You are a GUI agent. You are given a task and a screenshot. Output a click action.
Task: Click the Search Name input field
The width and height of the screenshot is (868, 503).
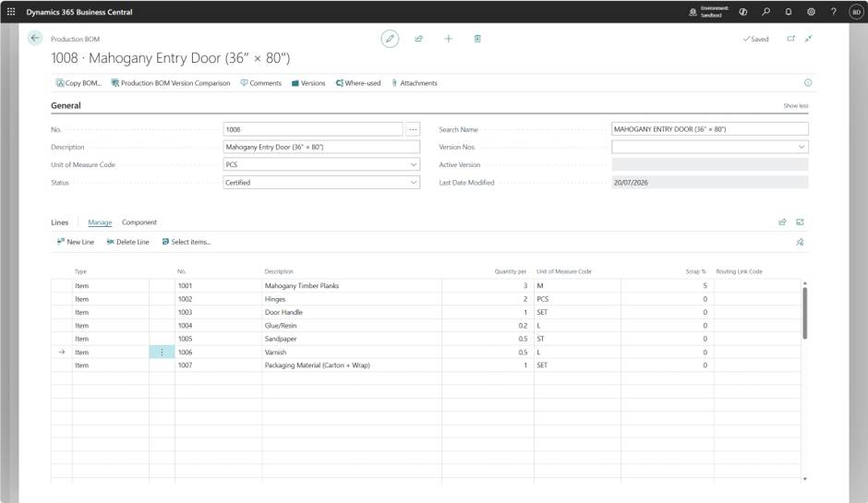coord(710,129)
